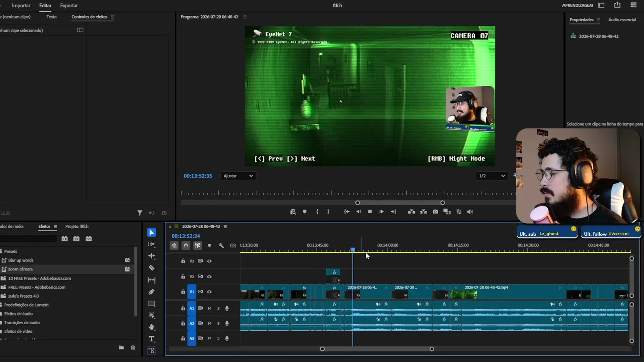
Task: Click the Program monitor zoom scroll bar
Action: [400, 203]
